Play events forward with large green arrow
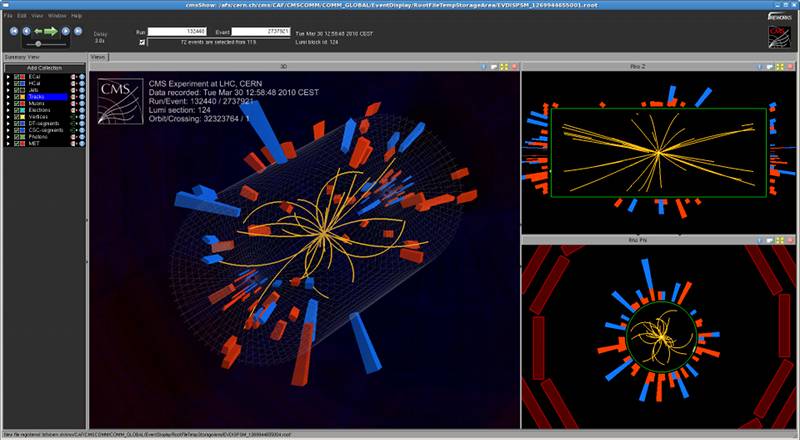Screen dimensions: 800x440 (x=51, y=31)
